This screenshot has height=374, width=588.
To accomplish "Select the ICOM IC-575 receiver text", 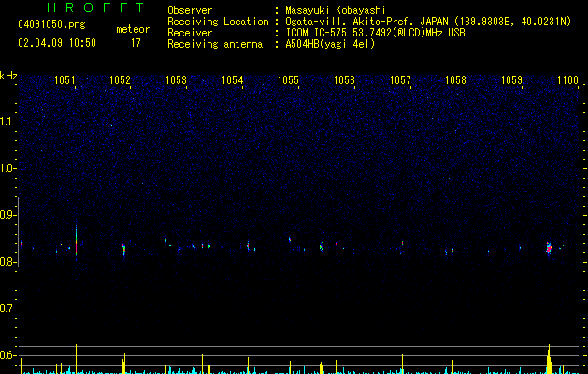I will coord(375,33).
